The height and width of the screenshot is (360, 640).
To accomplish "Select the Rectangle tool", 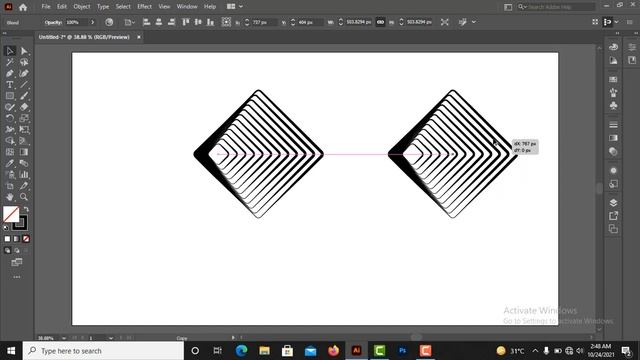I will (x=10, y=96).
